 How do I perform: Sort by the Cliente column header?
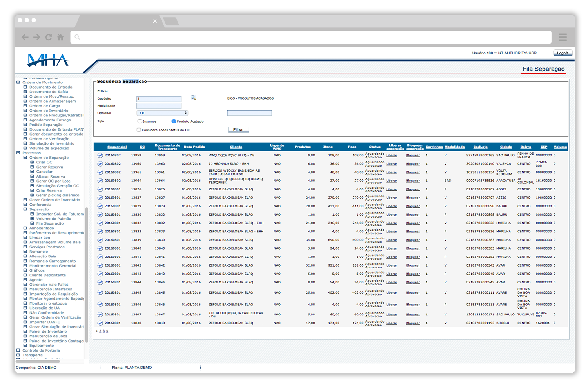point(236,147)
